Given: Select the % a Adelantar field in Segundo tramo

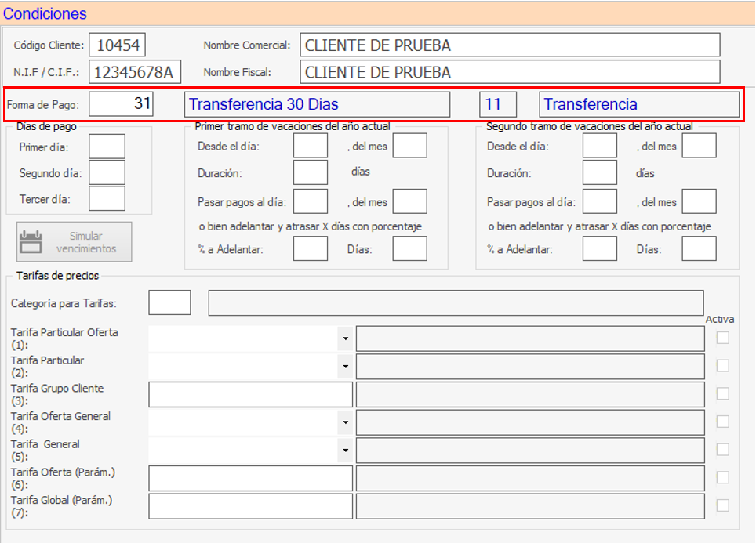Looking at the screenshot, I should tap(600, 248).
